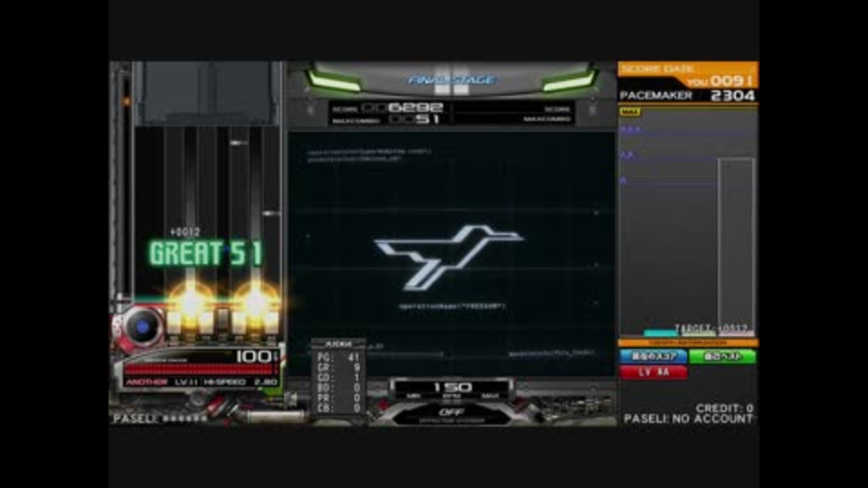Click the PG: 41 judge row
Viewport: 868px width, 488px height.
[x=338, y=358]
